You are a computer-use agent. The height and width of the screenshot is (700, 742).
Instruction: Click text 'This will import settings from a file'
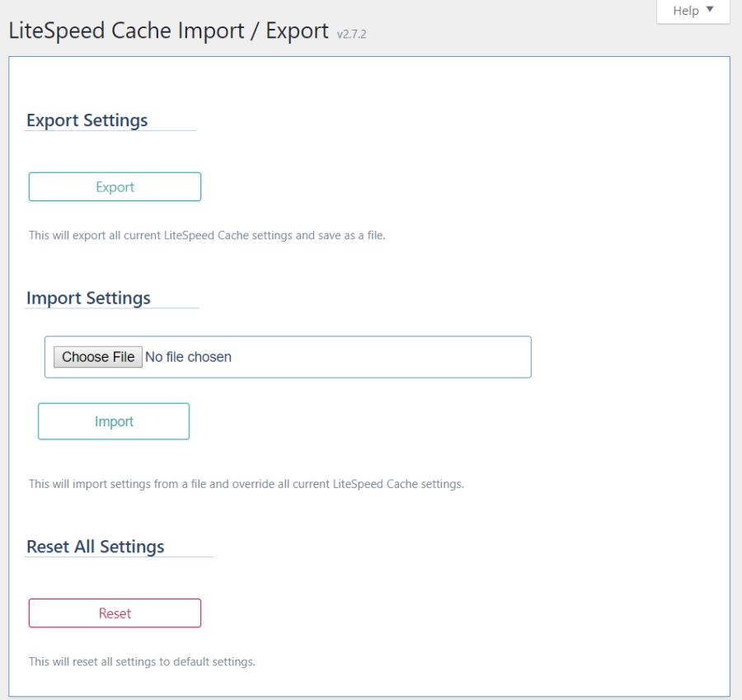(x=117, y=484)
